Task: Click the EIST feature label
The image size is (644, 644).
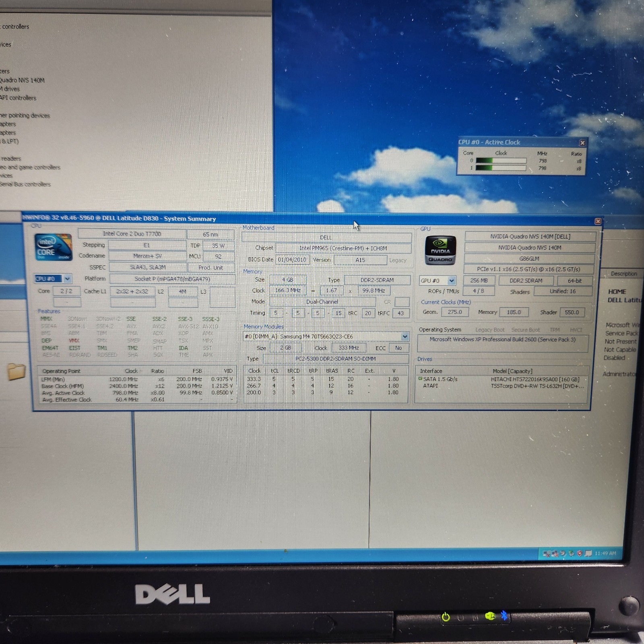Action: (74, 348)
